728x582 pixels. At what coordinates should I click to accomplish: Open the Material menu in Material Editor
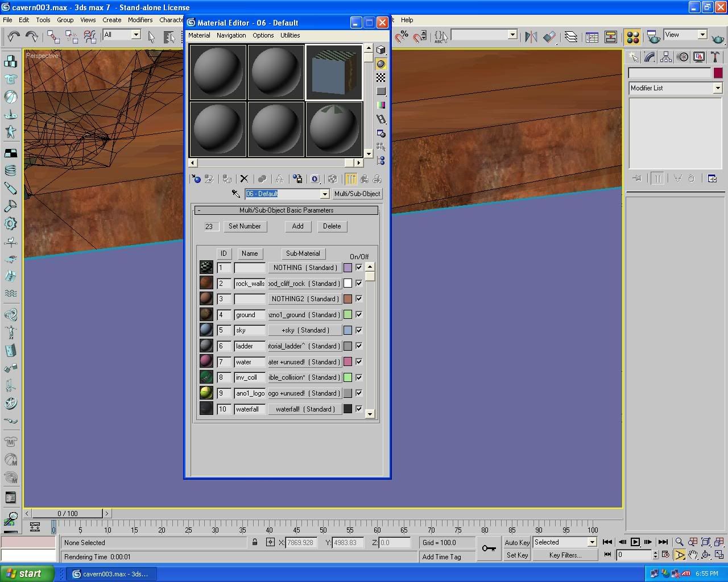[x=199, y=35]
